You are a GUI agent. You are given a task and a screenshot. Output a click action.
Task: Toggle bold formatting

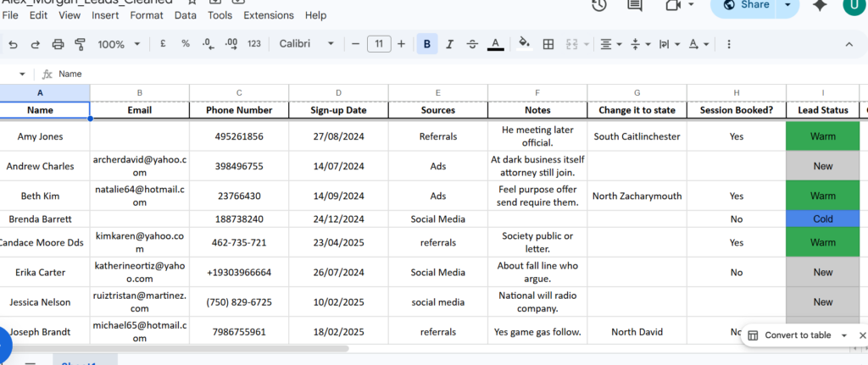[427, 44]
